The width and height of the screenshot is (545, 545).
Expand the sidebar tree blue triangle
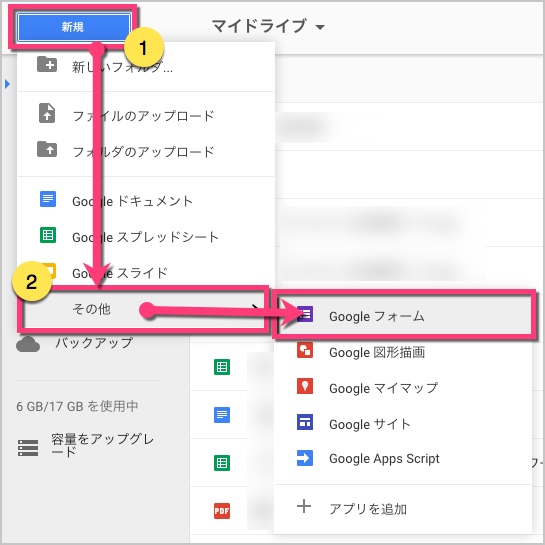pos(8,84)
